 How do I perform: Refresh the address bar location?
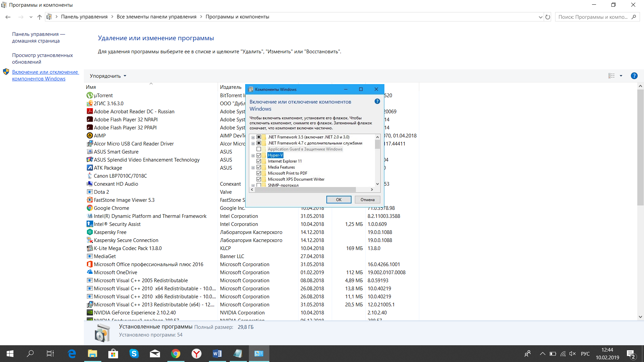pos(548,17)
